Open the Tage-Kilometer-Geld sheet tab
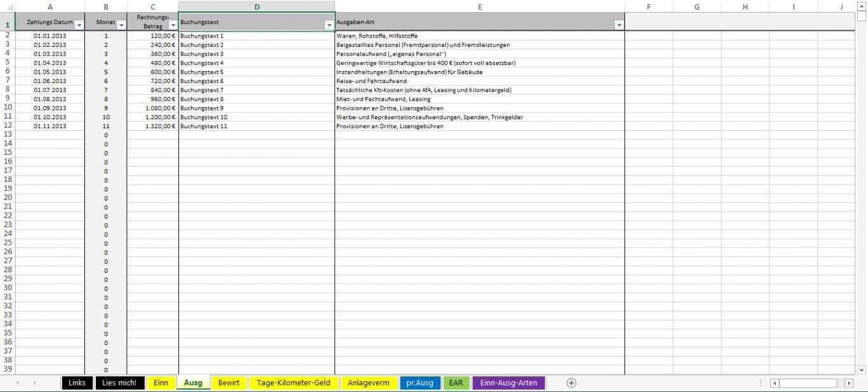This screenshot has height=392, width=868. [293, 383]
